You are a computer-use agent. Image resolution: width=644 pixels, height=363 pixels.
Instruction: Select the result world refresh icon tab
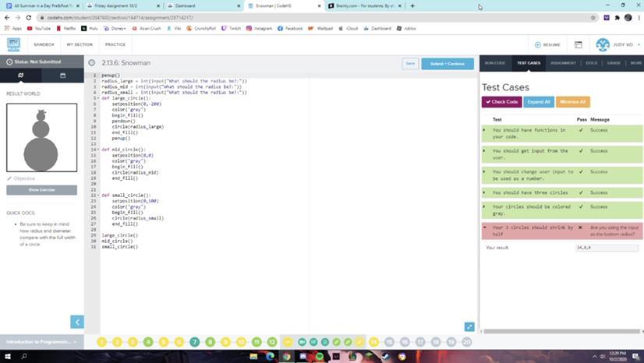click(x=20, y=76)
